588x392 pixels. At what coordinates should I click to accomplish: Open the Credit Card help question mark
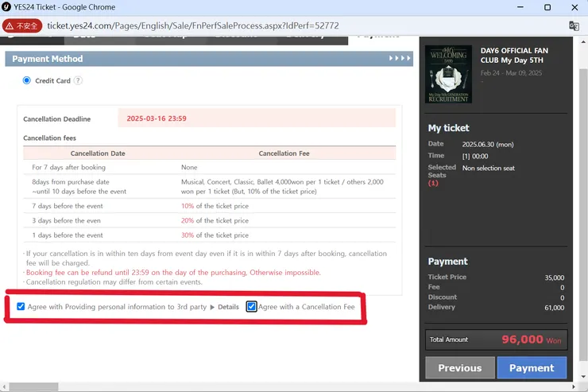pyautogui.click(x=78, y=80)
